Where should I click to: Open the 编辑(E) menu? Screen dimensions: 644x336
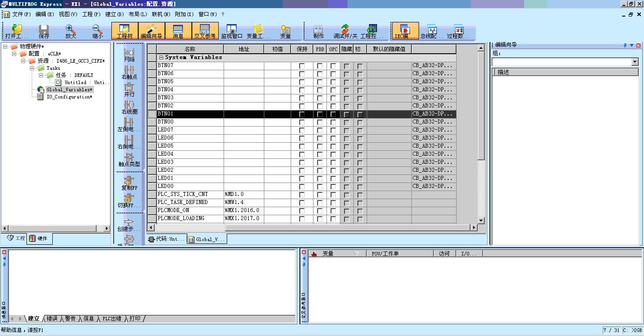44,14
